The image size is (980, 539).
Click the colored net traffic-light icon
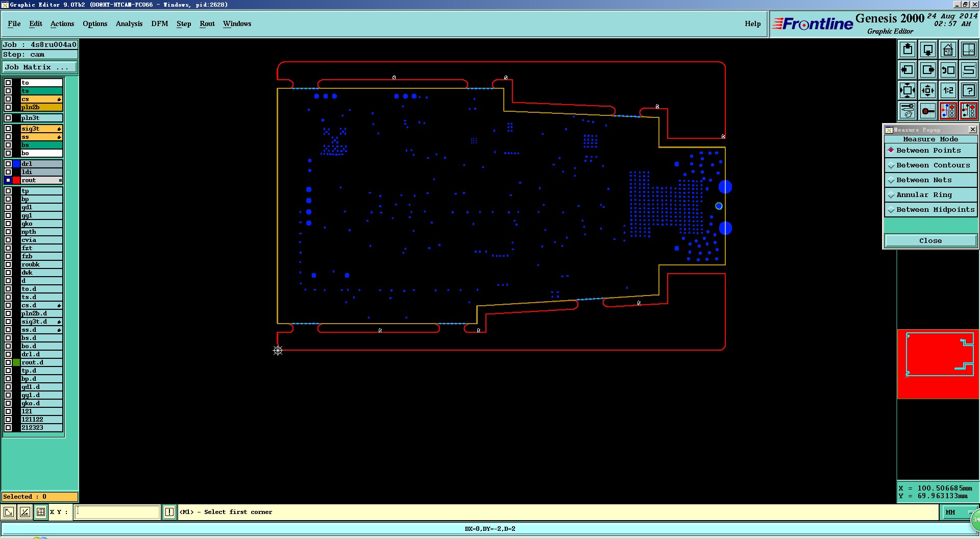point(948,111)
